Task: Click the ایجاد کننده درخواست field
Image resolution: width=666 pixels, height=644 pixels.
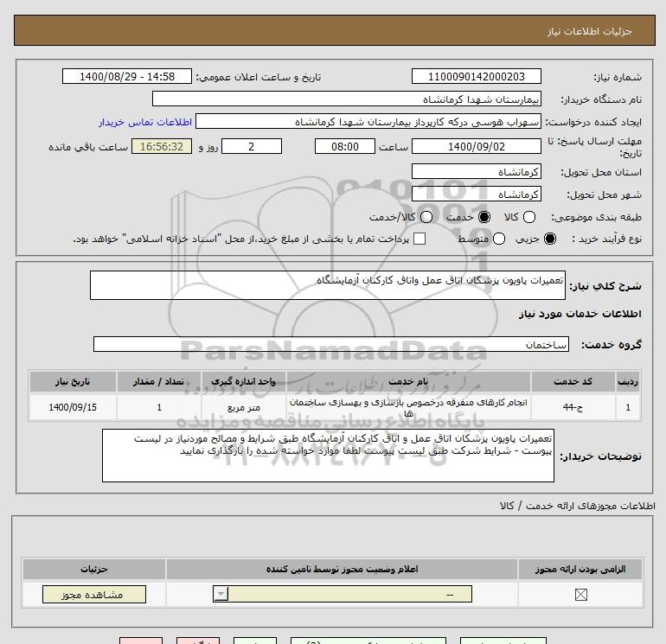Action: [368, 121]
